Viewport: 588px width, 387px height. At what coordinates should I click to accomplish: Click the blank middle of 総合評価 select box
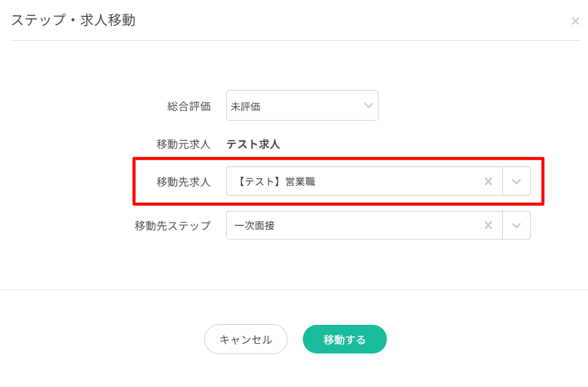pyautogui.click(x=311, y=106)
